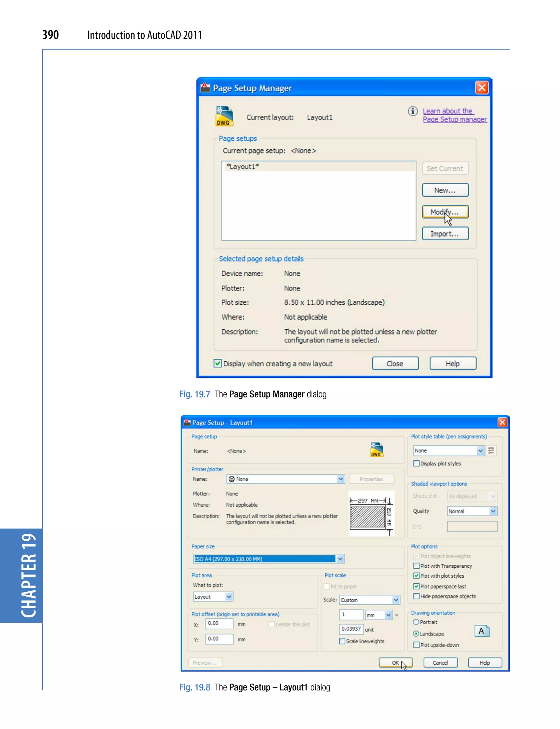This screenshot has width=560, height=729.
Task: Close the Page Setup - Layout1 dialog
Action: click(x=502, y=422)
